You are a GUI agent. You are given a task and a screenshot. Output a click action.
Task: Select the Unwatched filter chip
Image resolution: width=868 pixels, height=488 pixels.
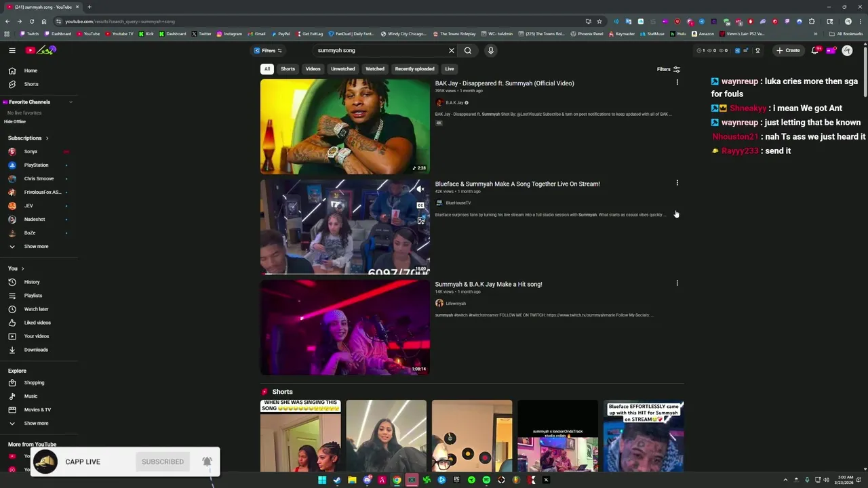342,68
